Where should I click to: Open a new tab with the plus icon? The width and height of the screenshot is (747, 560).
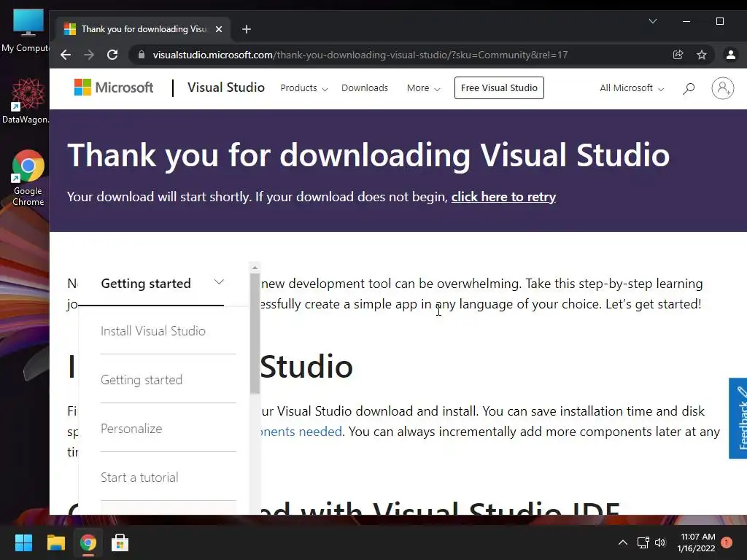pos(247,29)
